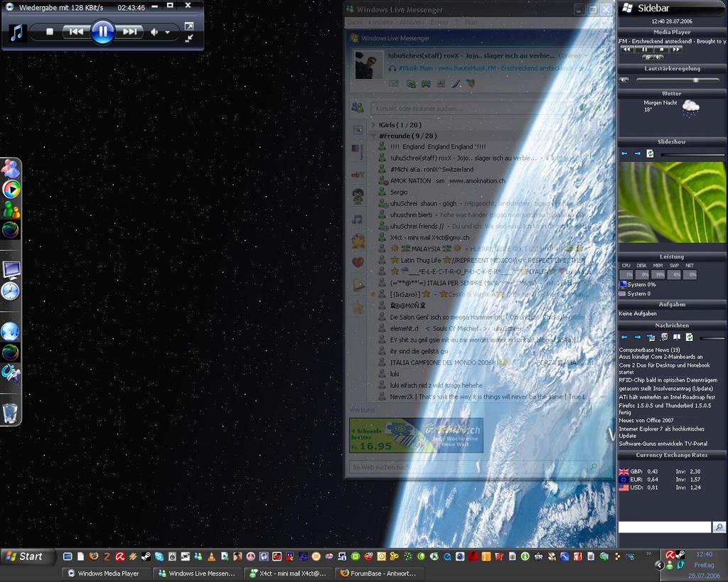Toggle mute in Sidebar Media Player widget
This screenshot has width=728, height=582.
pos(658,57)
